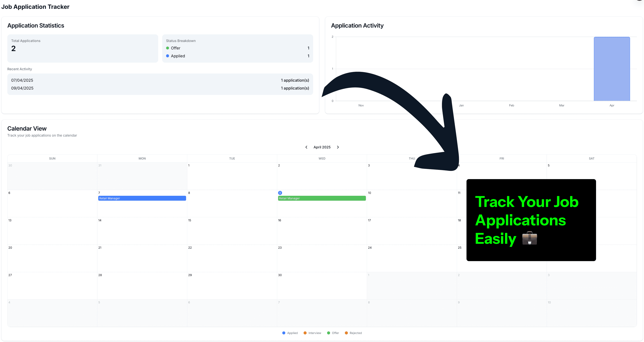Click the April 2025 month label
Screen dimensions: 644x342
(322, 147)
